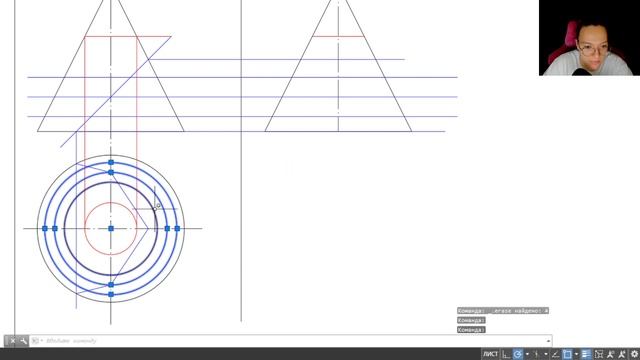Image resolution: width=640 pixels, height=360 pixels.
Task: Open polar tracking angle dropdown
Action: point(527,354)
